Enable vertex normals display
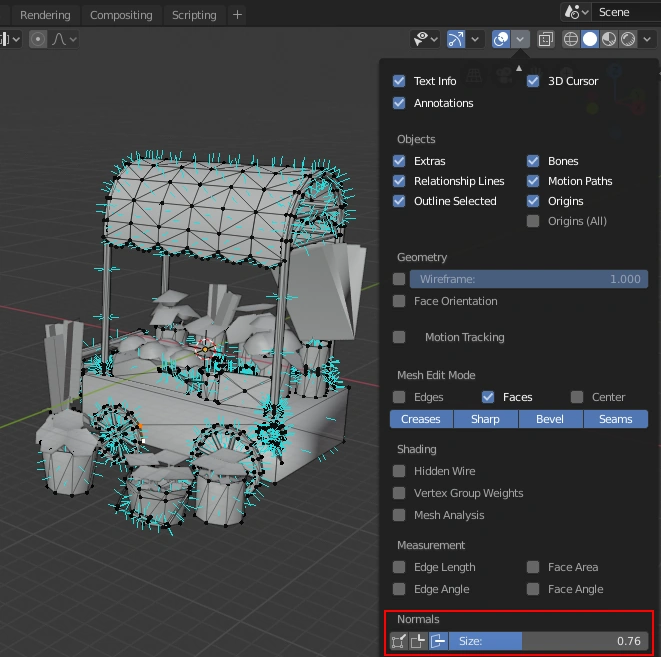 pyautogui.click(x=399, y=641)
